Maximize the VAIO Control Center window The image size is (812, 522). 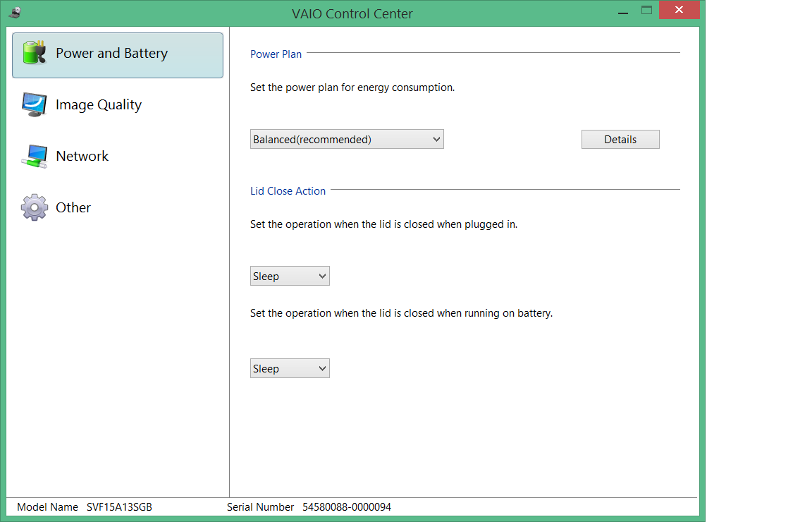pos(647,11)
